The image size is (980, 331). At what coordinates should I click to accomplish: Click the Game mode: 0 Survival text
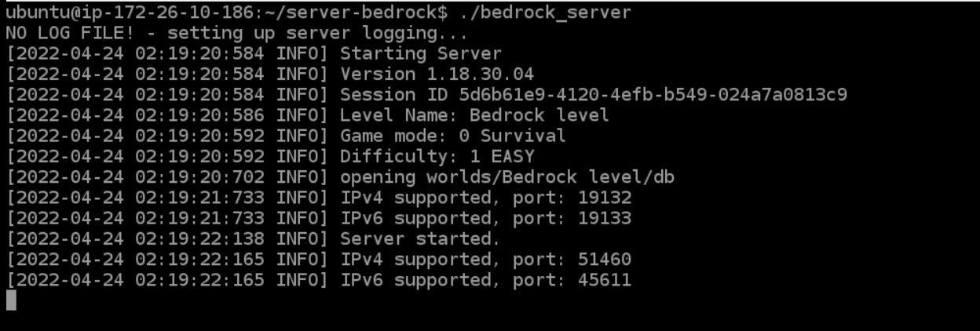452,136
